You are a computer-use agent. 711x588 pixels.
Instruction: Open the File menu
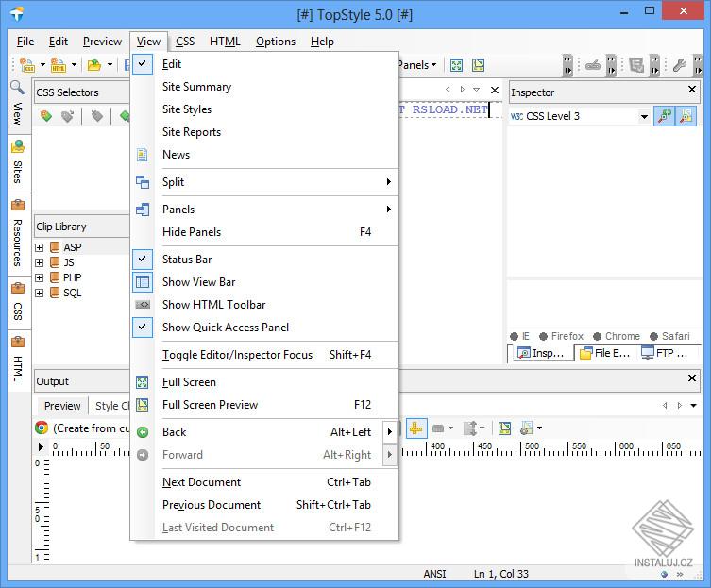pyautogui.click(x=25, y=42)
